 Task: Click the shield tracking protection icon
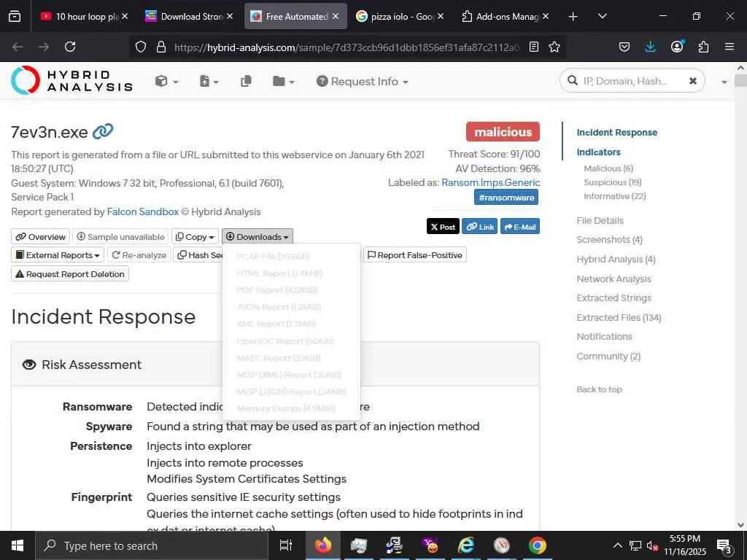click(x=141, y=47)
